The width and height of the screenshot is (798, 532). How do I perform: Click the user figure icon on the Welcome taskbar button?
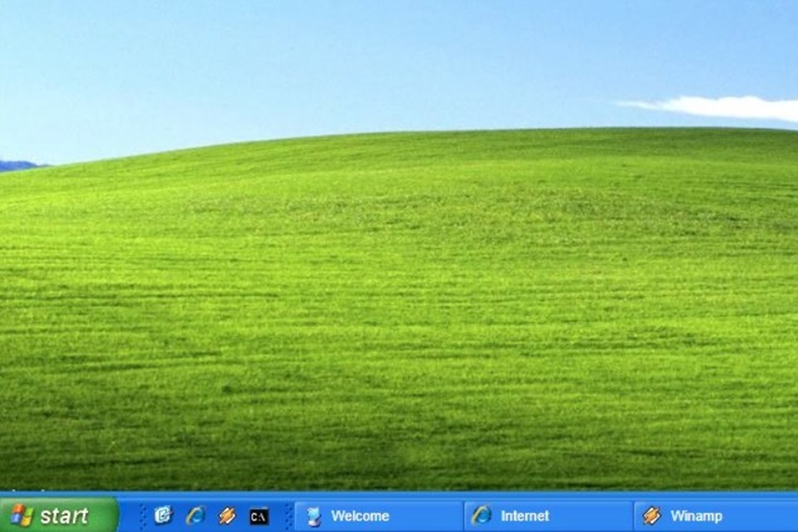[312, 516]
